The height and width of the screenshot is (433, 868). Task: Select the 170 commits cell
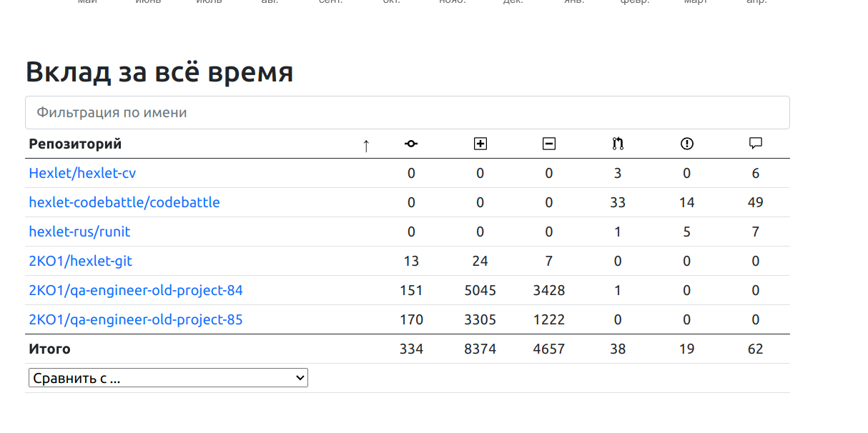411,319
